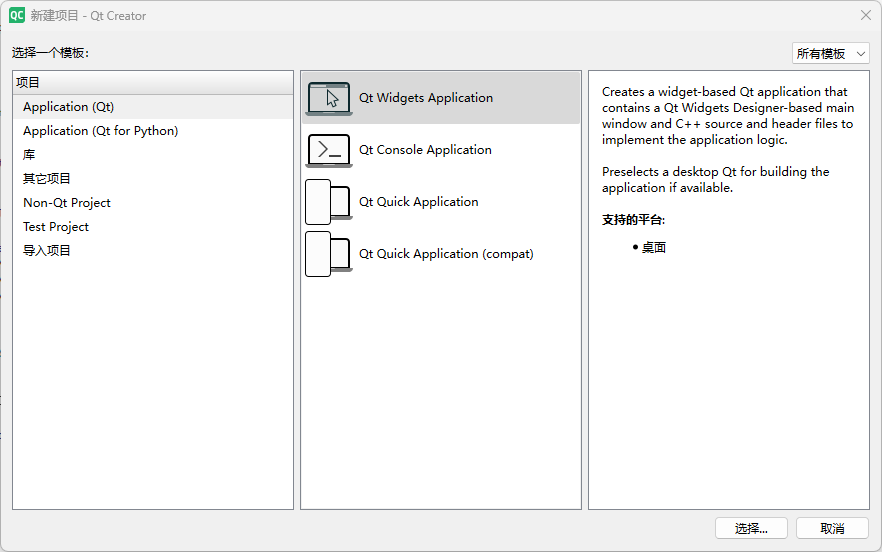Close the 新建项目 dialog
The height and width of the screenshot is (552, 882).
tap(866, 15)
